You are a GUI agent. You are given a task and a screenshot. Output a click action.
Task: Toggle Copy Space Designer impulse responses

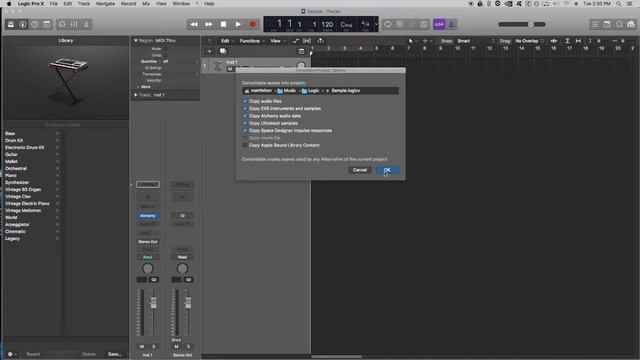click(245, 131)
